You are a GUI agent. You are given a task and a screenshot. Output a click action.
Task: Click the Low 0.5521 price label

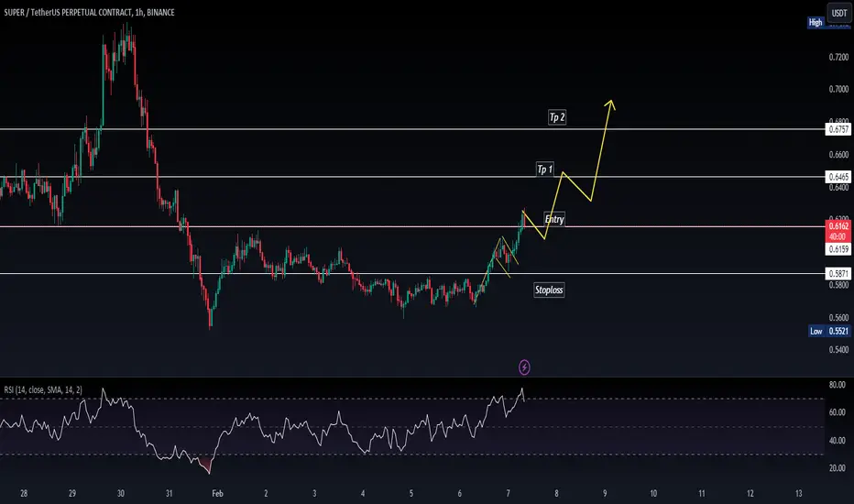[x=829, y=331]
